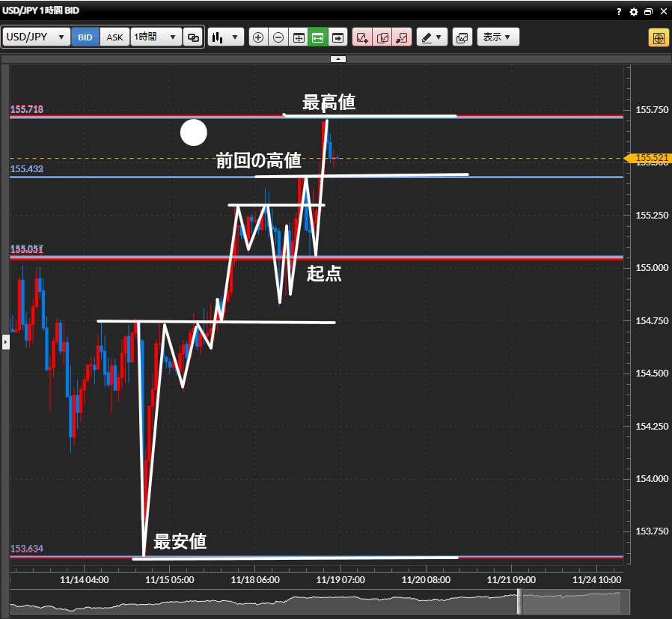This screenshot has width=672, height=619.
Task: Click the zoom in magnifier icon
Action: click(x=258, y=37)
